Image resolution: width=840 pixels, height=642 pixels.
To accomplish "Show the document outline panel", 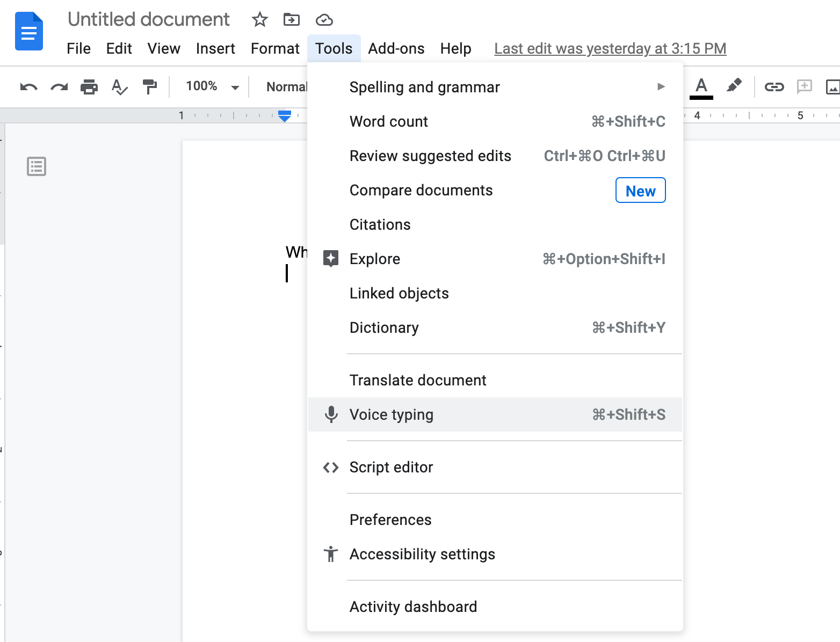I will tap(37, 166).
